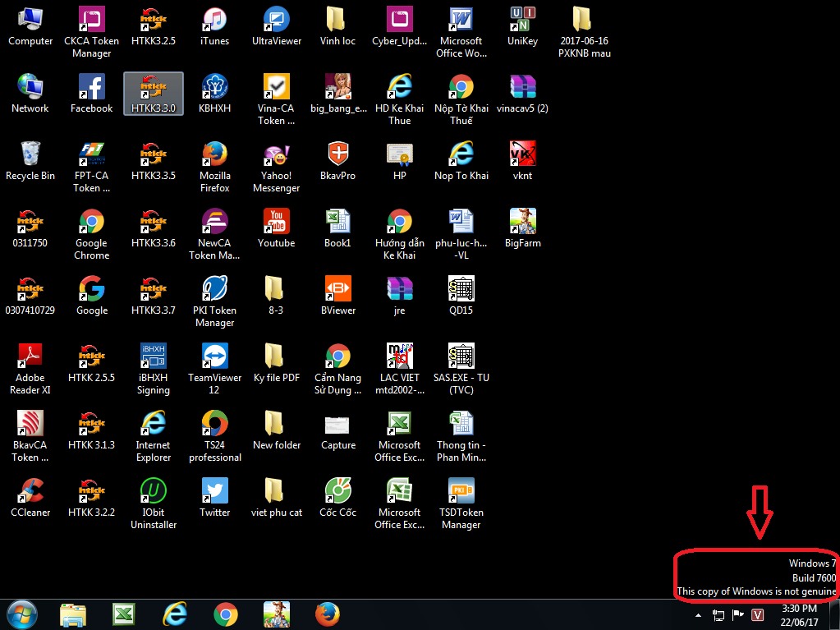Select the vknt desktop icon
This screenshot has width=840, height=630.
pyautogui.click(x=522, y=161)
